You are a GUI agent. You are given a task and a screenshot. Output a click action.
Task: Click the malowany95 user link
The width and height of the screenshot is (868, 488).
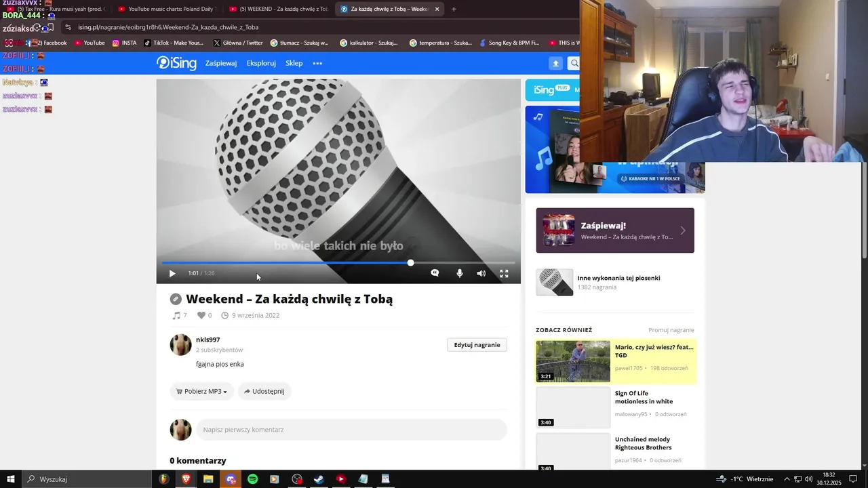631,414
